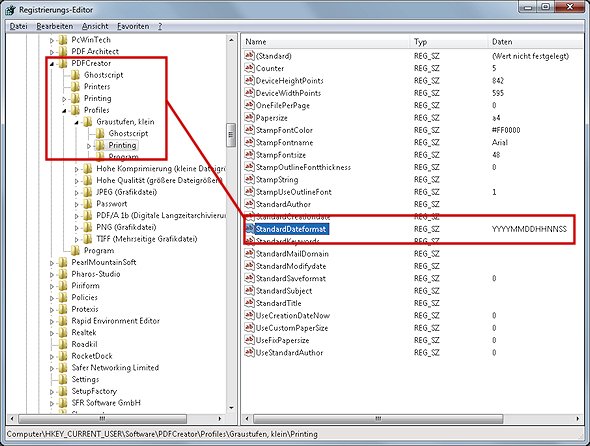This screenshot has width=590, height=446.
Task: Open the Datei menu
Action: click(18, 26)
